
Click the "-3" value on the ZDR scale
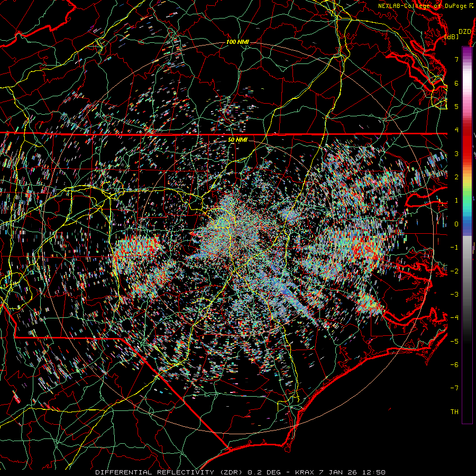pos(454,295)
